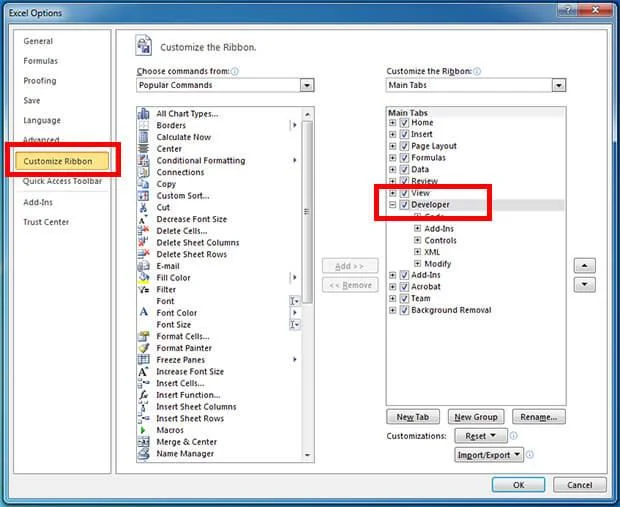Click the Copy command icon
This screenshot has width=620, height=507.
[143, 184]
